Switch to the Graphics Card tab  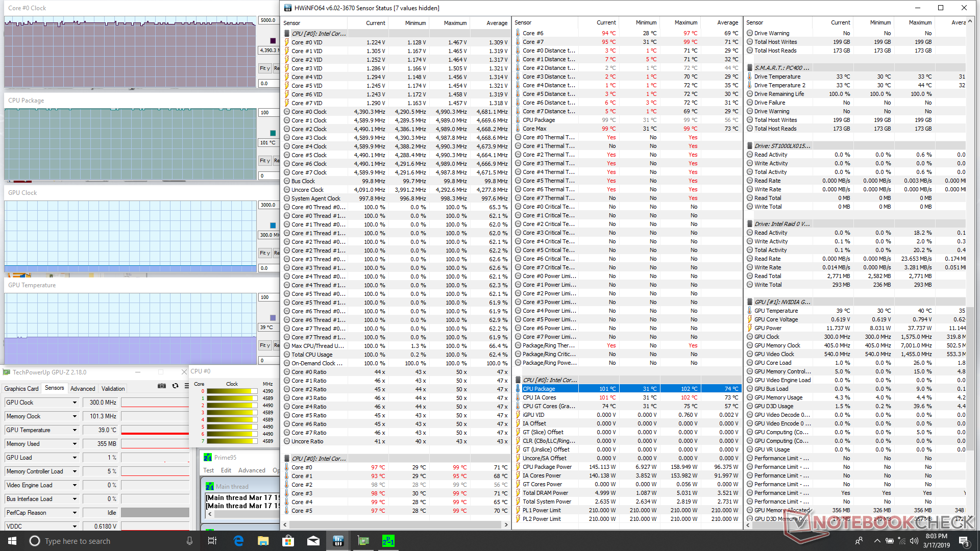(21, 389)
